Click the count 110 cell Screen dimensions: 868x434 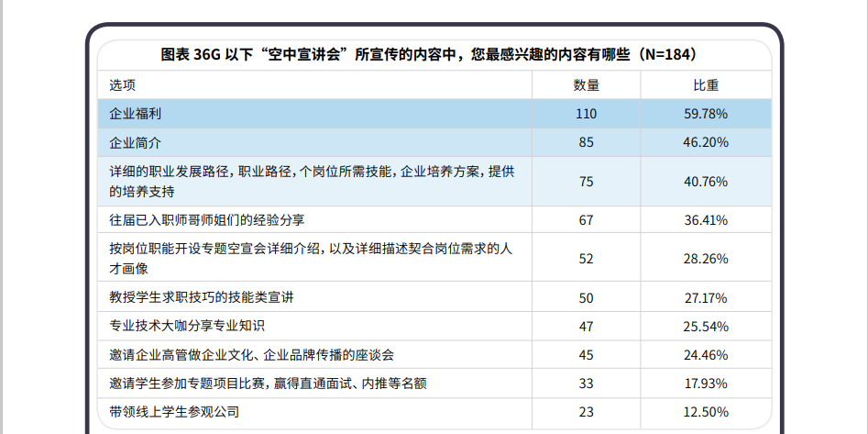tap(587, 114)
